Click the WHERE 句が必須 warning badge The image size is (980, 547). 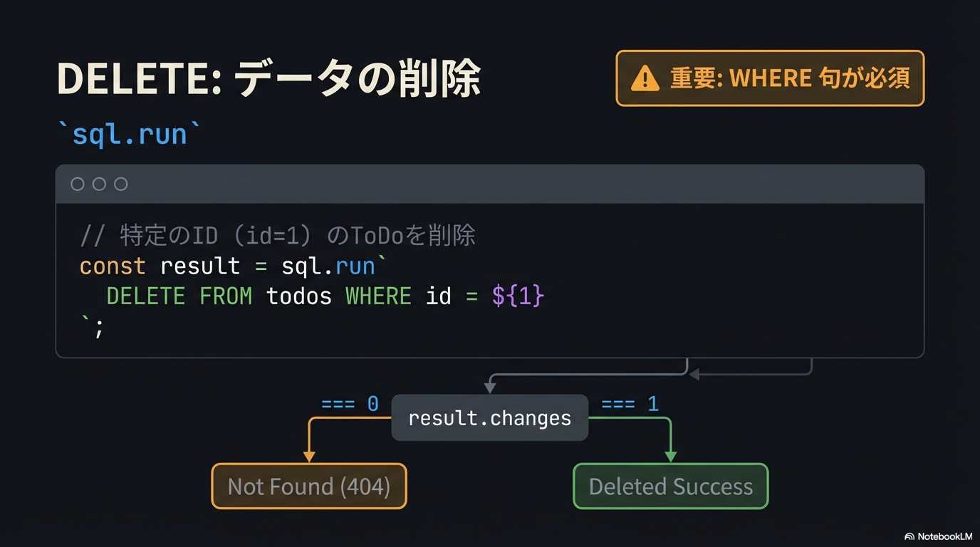point(770,78)
